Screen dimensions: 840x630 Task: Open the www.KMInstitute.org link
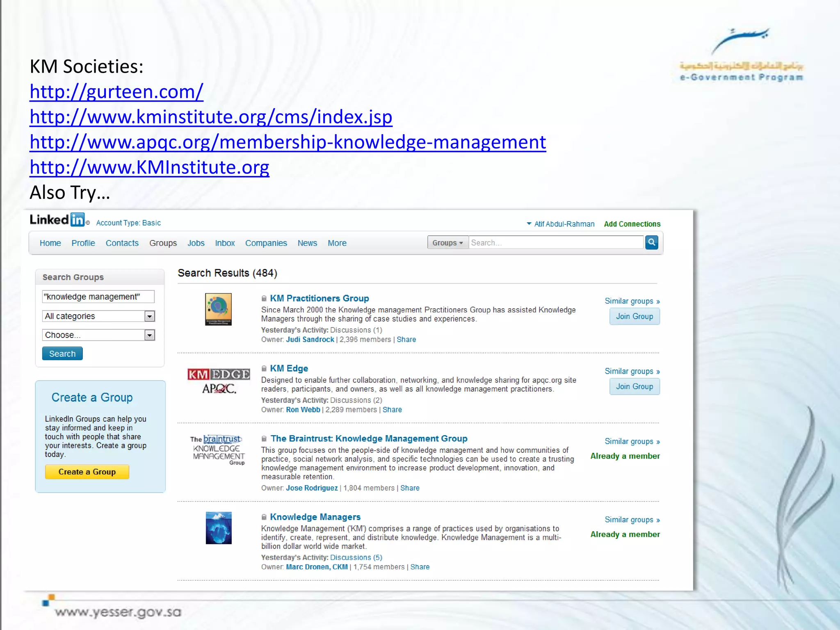click(x=149, y=167)
